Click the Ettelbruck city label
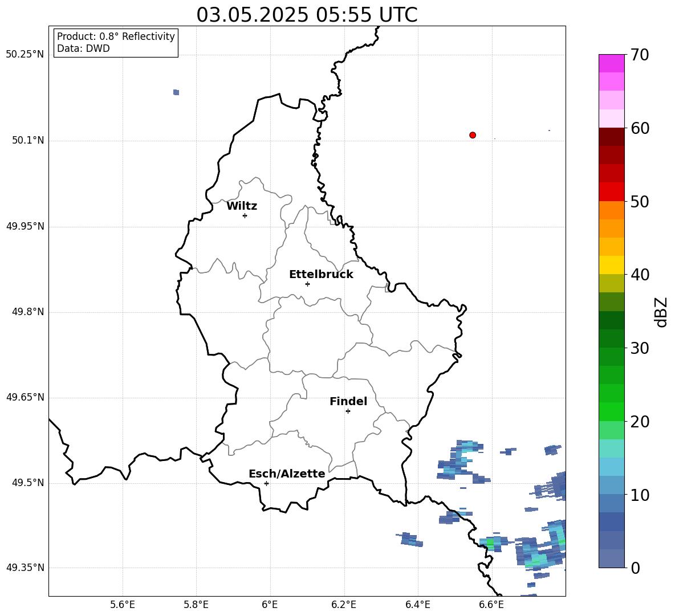 coord(321,275)
